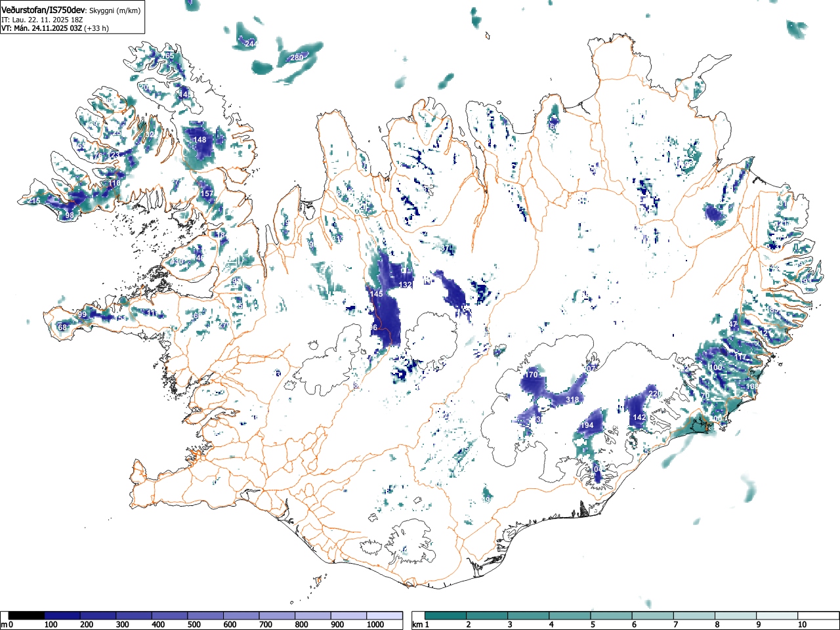The width and height of the screenshot is (840, 630).
Task: Click the darkest blue 100–200 m legend swatch
Action: tap(62, 616)
